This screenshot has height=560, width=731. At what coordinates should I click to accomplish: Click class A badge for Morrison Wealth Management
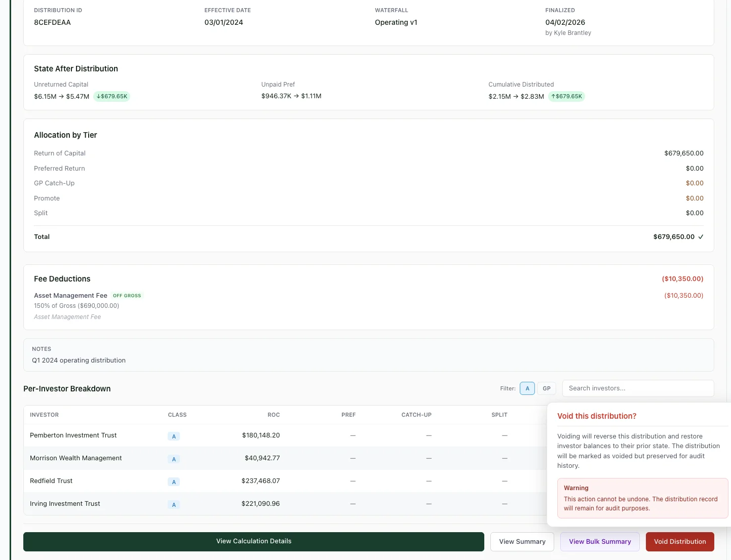174,459
